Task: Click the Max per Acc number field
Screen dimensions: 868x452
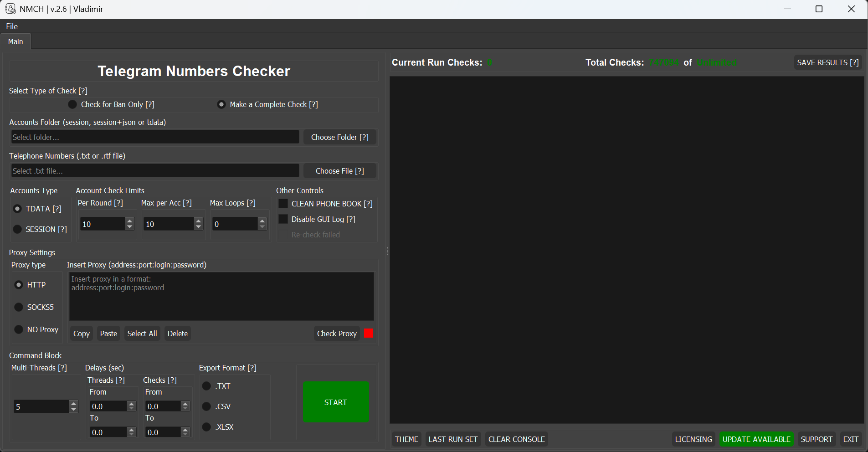Action: pos(169,224)
